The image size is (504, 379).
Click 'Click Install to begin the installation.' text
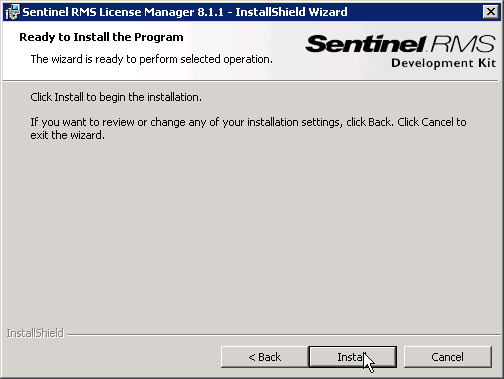point(116,97)
